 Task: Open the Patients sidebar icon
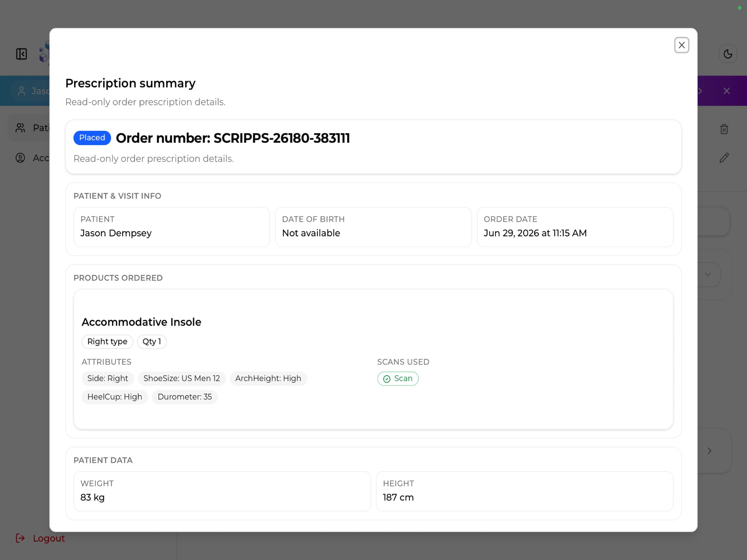click(20, 128)
